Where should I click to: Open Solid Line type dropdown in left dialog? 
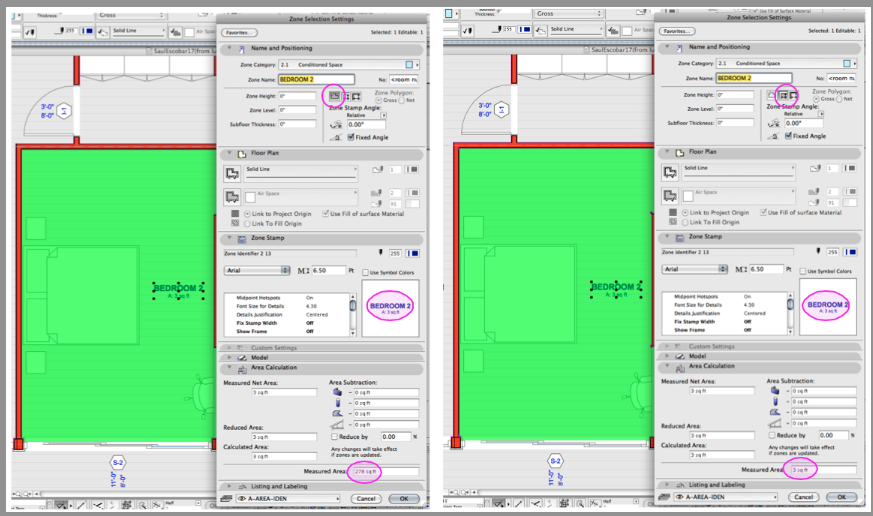[x=301, y=172]
